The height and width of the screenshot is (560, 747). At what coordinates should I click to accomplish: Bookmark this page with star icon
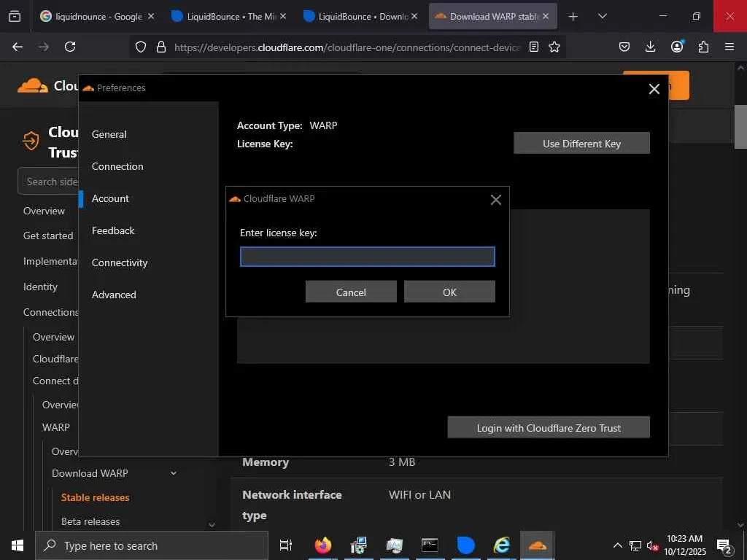(x=554, y=47)
